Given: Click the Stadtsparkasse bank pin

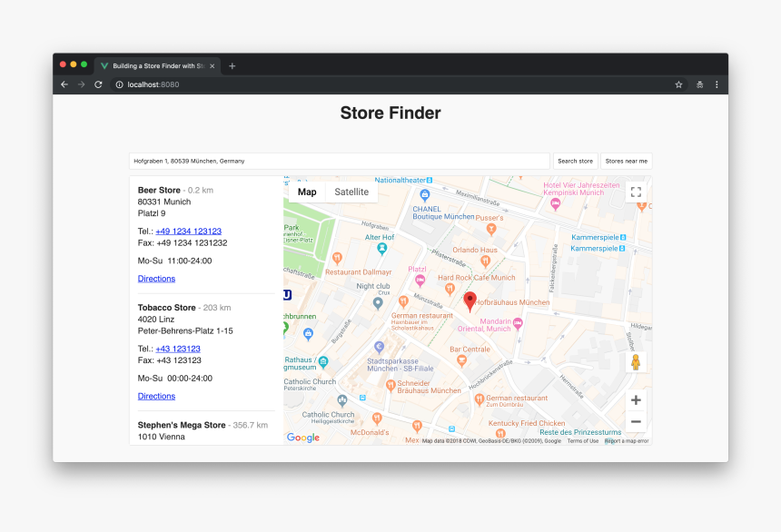Looking at the screenshot, I should [x=379, y=347].
